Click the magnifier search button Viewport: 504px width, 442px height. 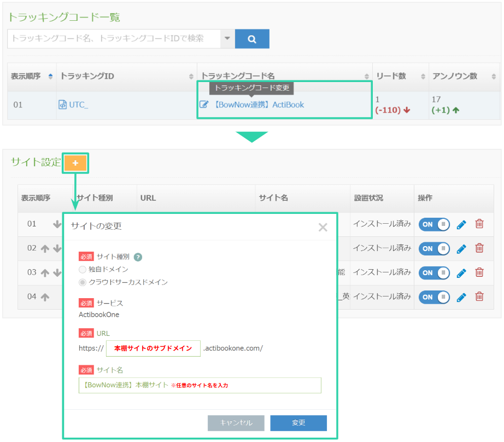click(x=252, y=39)
